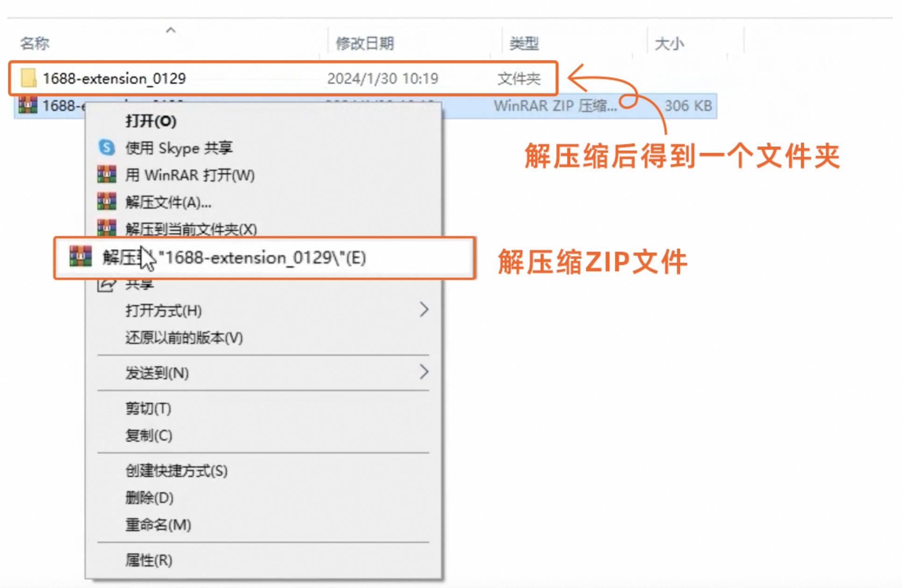Click the sort direction arrow above 名称

(171, 30)
